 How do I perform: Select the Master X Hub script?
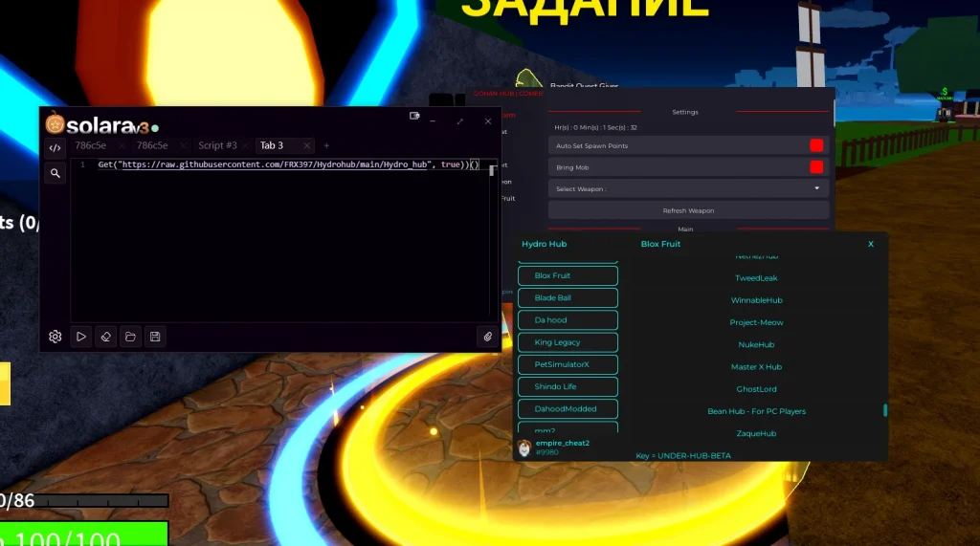(x=756, y=367)
